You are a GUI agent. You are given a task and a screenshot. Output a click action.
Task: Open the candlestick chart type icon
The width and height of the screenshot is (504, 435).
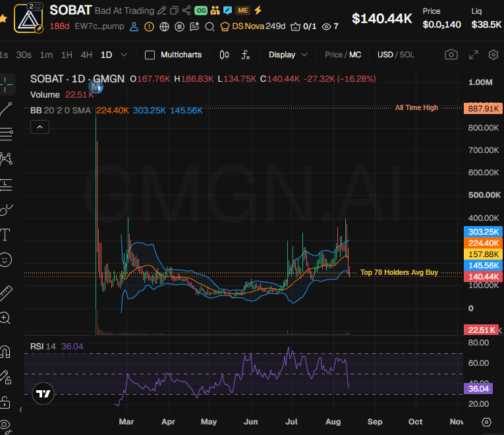point(225,55)
